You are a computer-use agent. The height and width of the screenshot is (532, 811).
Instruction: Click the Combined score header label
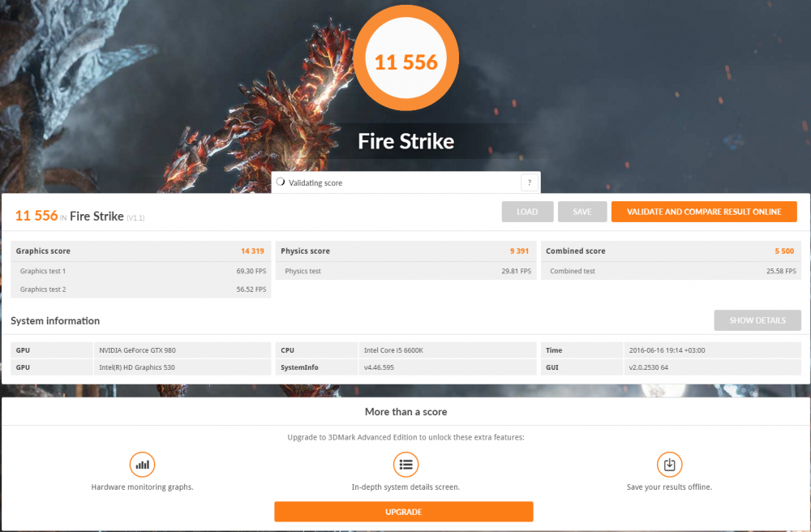pyautogui.click(x=576, y=251)
